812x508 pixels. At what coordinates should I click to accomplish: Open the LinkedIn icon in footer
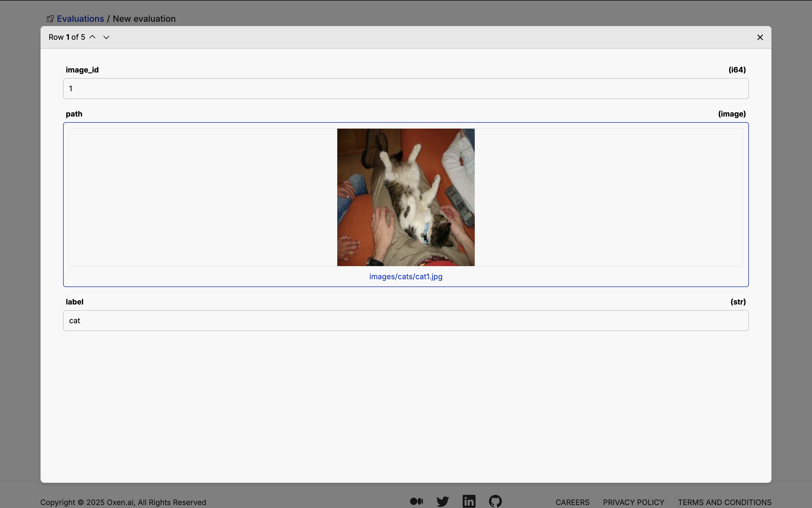469,501
